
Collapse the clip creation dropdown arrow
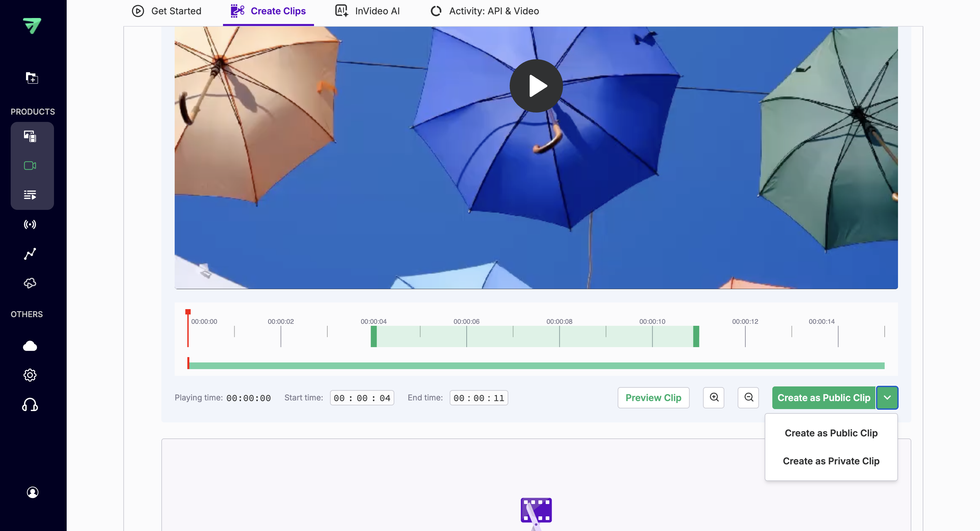887,398
